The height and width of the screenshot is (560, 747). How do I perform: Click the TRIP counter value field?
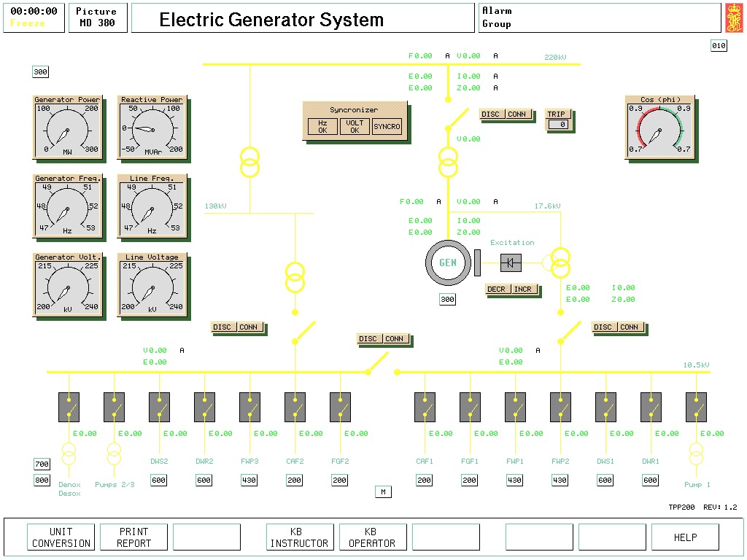(x=558, y=124)
